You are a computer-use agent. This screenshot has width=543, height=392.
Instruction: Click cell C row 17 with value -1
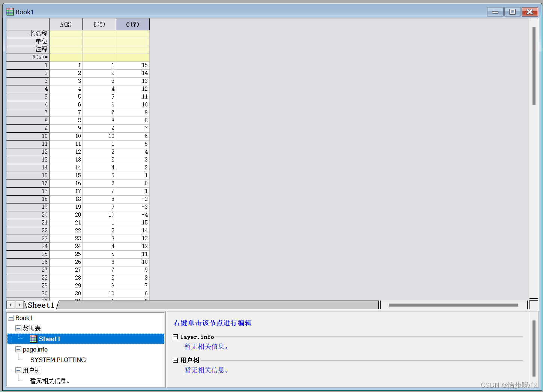pyautogui.click(x=133, y=191)
